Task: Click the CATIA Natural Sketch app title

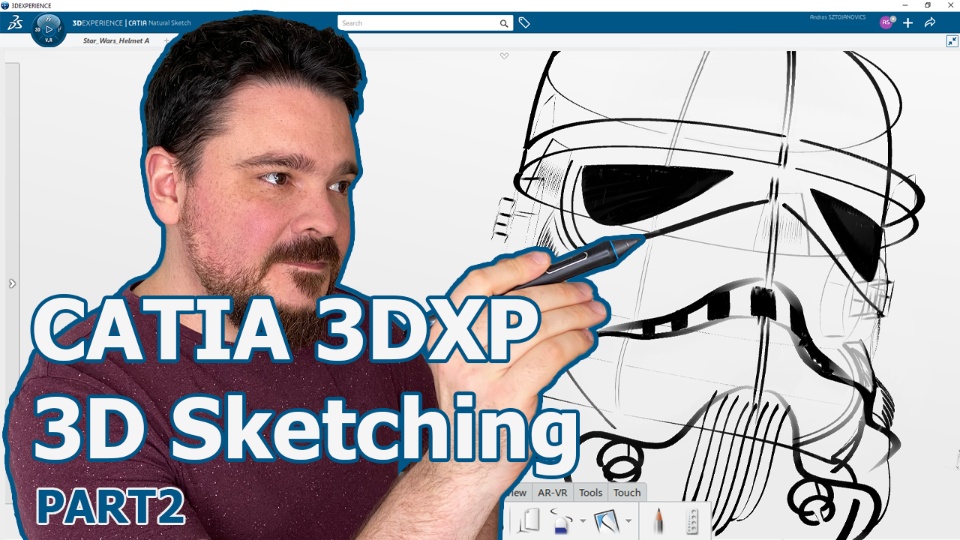Action: (x=160, y=23)
